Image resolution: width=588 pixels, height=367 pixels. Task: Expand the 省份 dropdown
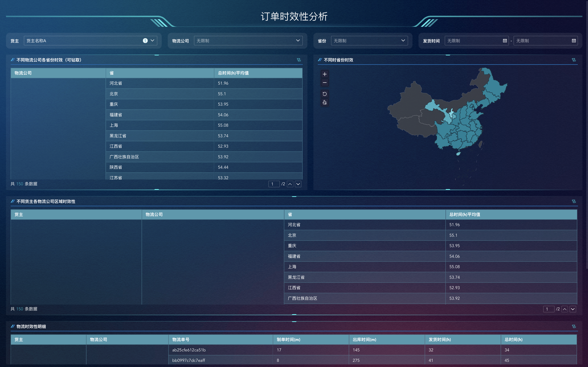(x=403, y=41)
